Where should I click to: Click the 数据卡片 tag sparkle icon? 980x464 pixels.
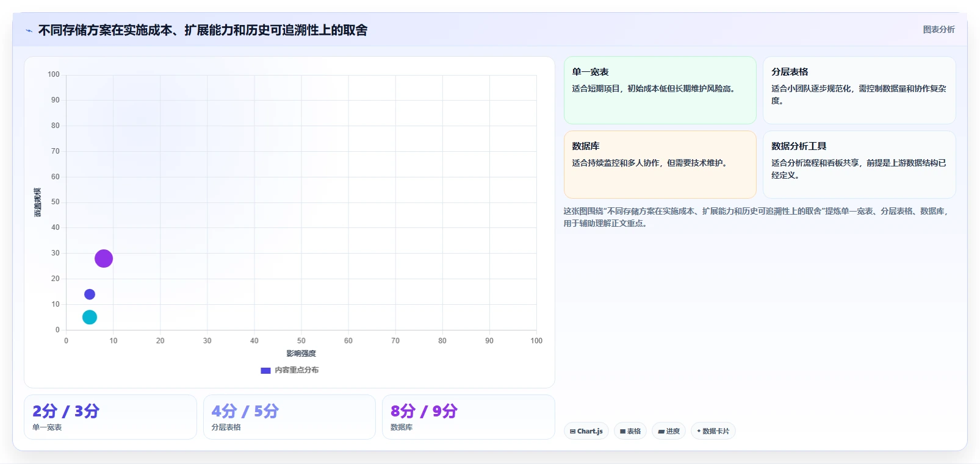coord(699,431)
